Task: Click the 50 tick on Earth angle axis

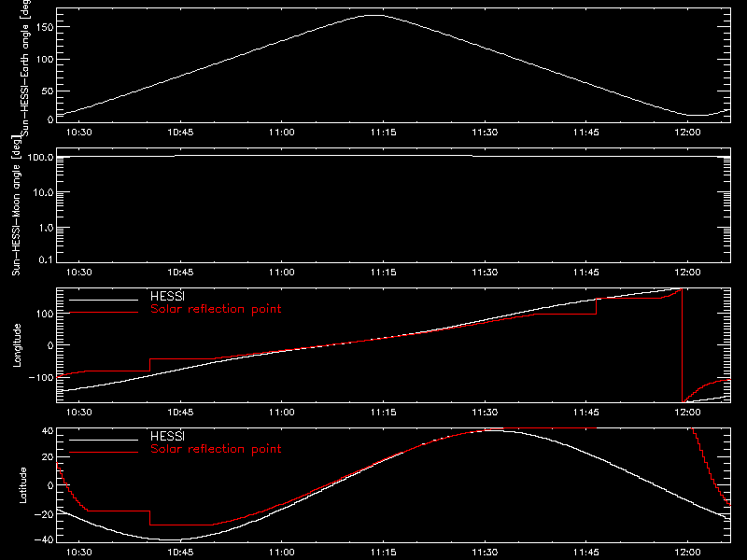Action: coord(48,91)
